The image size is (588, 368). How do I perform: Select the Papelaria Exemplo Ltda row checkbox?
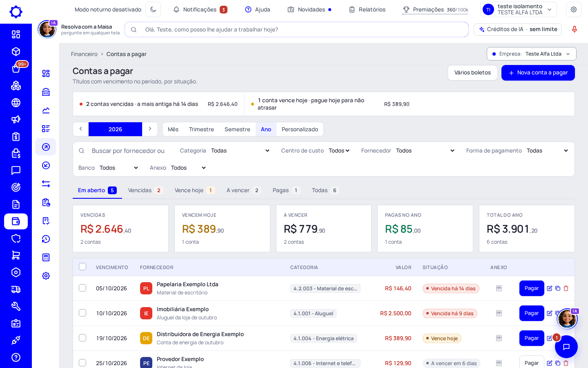tap(82, 288)
